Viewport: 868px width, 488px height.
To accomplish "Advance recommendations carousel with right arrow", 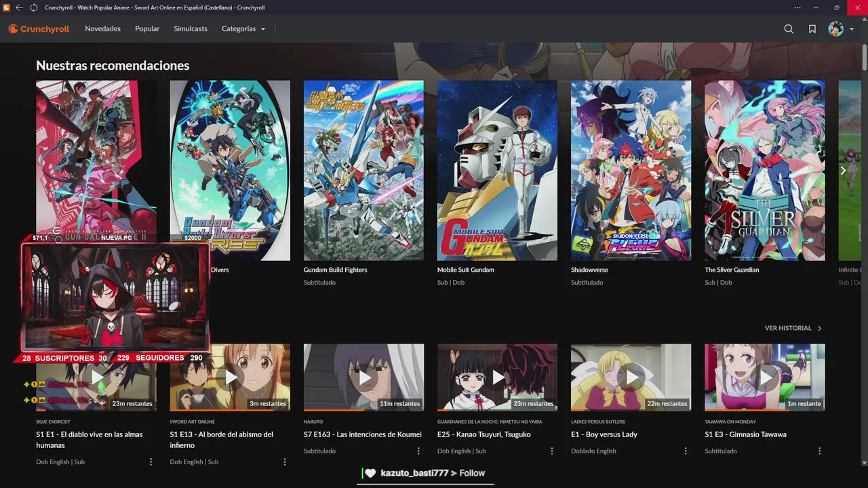I will [x=844, y=171].
